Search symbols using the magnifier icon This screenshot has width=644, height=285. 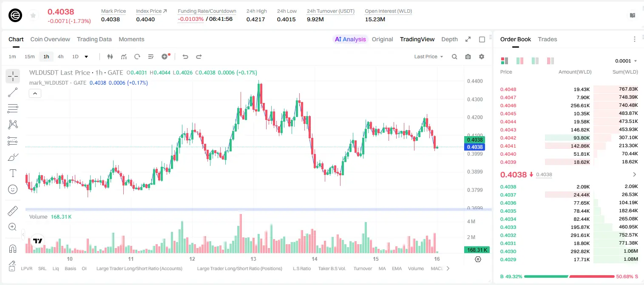(x=454, y=57)
